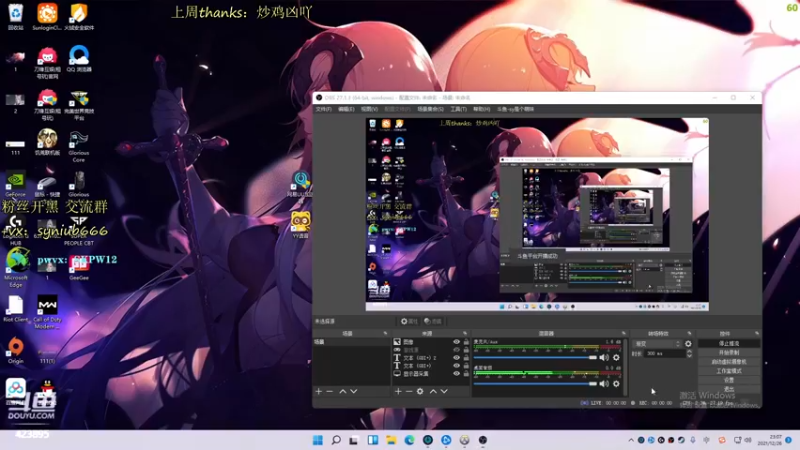Enable Studio Mode button in Controls

tap(729, 371)
